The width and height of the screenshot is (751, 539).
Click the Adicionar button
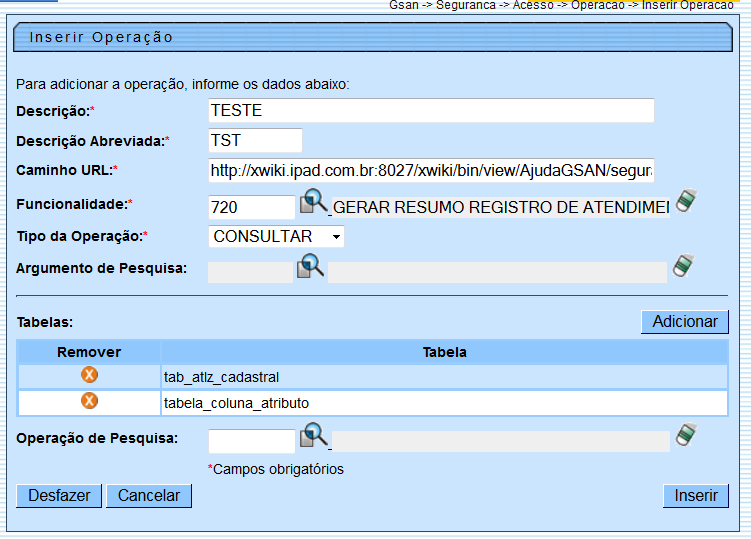[685, 321]
